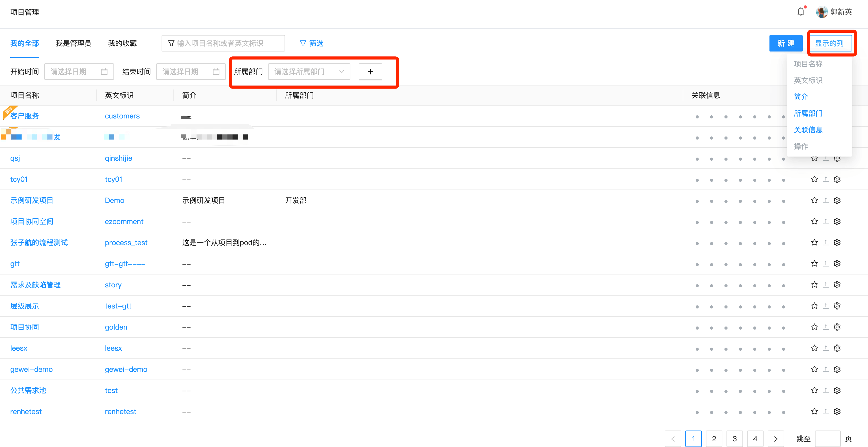Open settings gear for 层级展示 row
Screen dimensions: 868x447
837,306
